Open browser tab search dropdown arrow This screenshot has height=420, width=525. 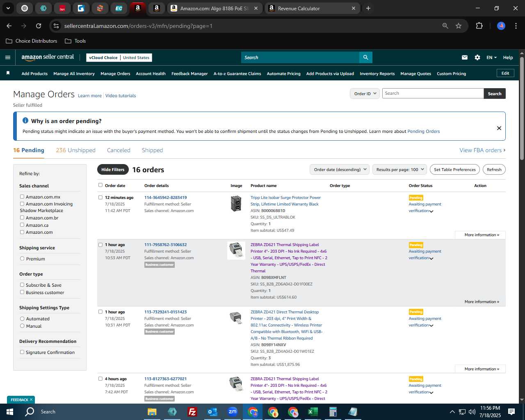[x=8, y=8]
